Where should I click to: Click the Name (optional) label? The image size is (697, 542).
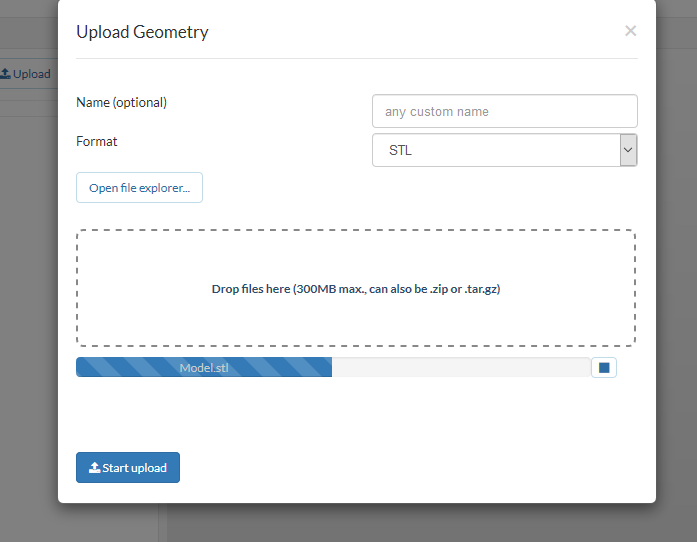[x=121, y=102]
